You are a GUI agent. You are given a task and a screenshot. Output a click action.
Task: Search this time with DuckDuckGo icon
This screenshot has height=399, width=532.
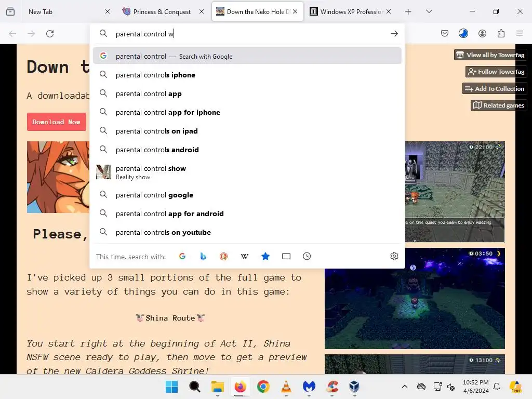[223, 256]
